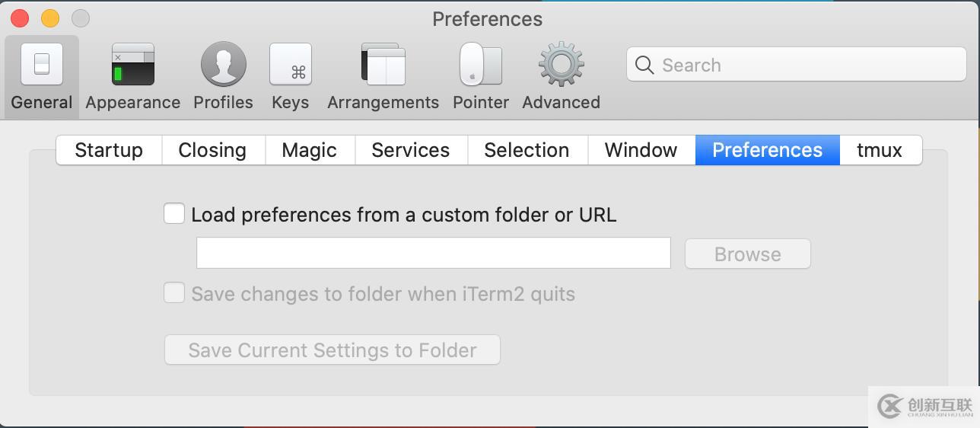Toggle Save changes when iTerm2 quits checkbox
Image resolution: width=980 pixels, height=428 pixels.
(x=174, y=293)
